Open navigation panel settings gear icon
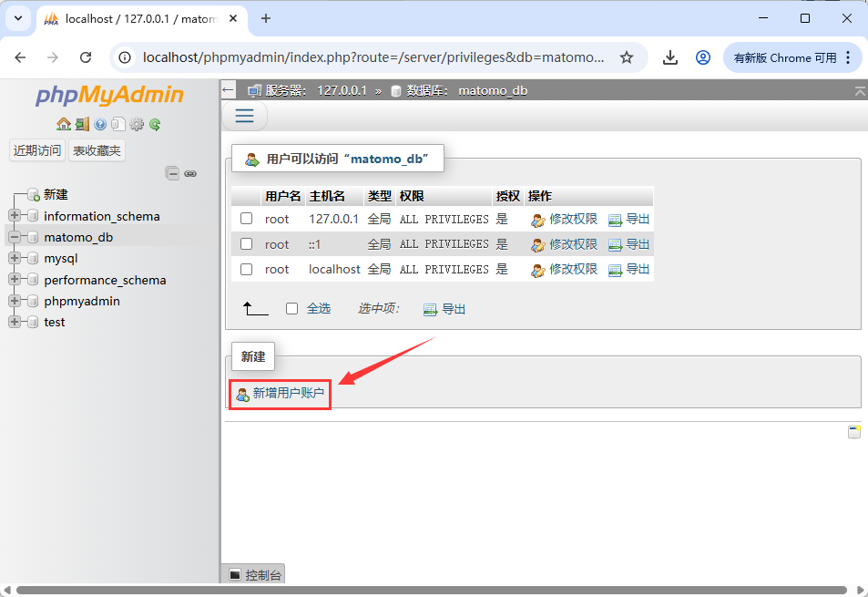Viewport: 868px width, 597px height. pyautogui.click(x=137, y=124)
